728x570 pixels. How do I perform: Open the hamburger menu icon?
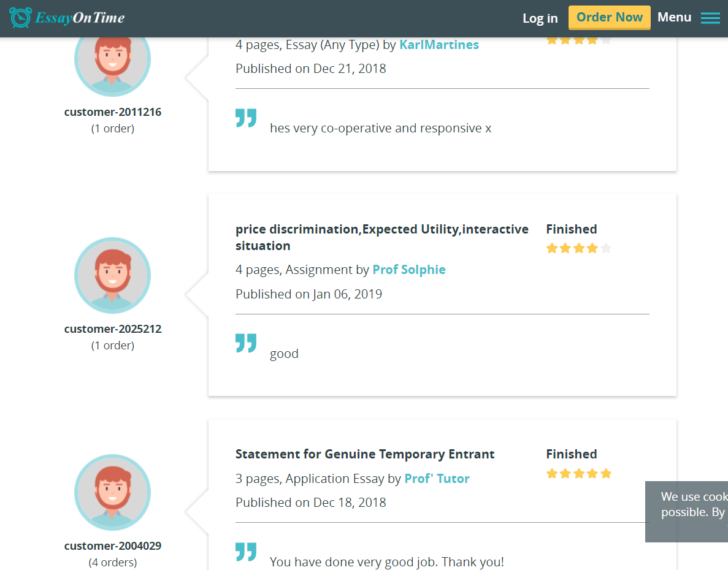pyautogui.click(x=710, y=18)
